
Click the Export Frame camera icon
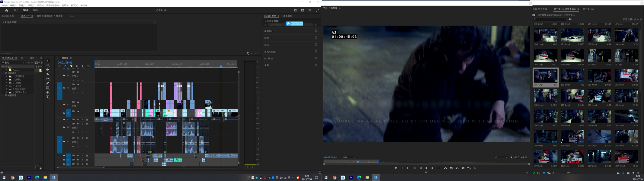click(x=463, y=168)
